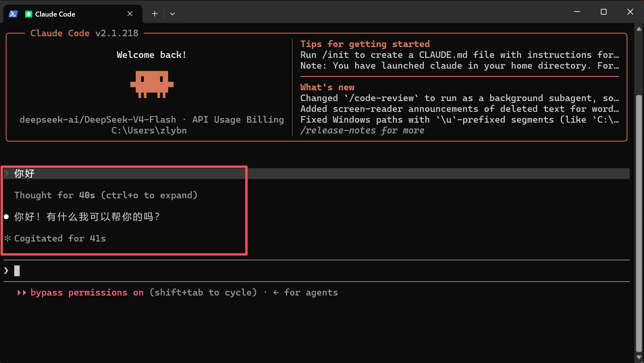The width and height of the screenshot is (644, 363).
Task: Click the 'Changed /code-review' changelog line
Action: tap(459, 98)
